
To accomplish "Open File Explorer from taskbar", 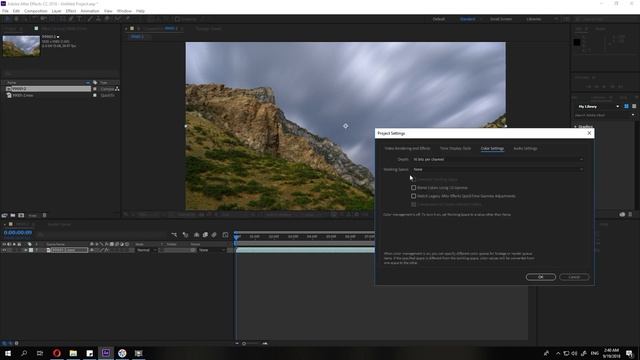I will (73, 353).
